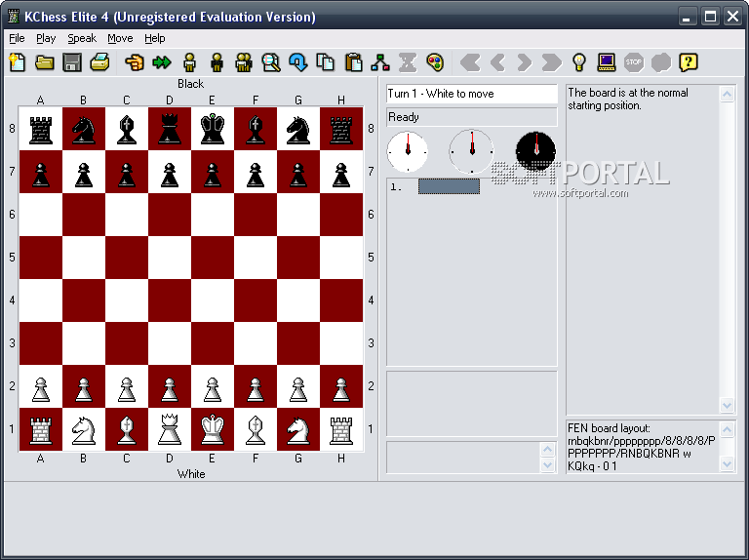Click the green double-arrow toolbar icon
Screen dimensions: 749x560
point(162,62)
